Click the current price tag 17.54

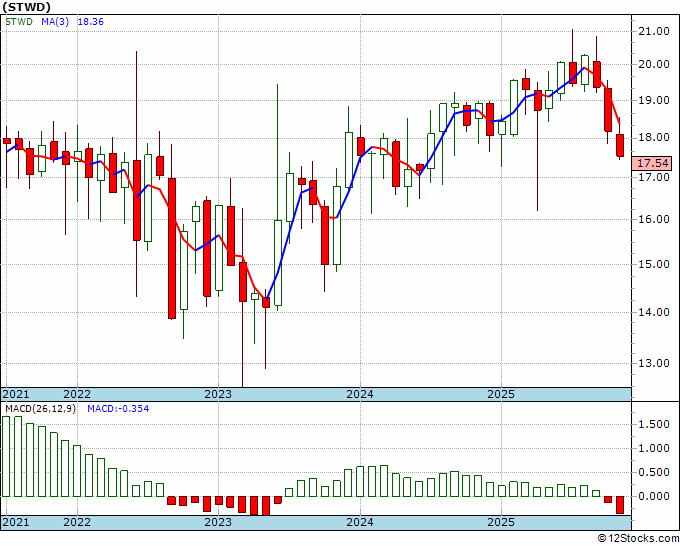(x=654, y=163)
